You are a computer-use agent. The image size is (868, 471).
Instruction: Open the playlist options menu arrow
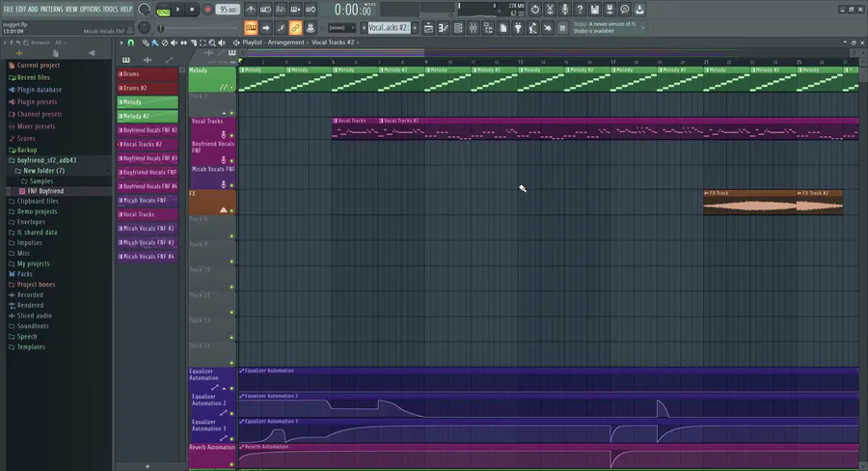(122, 42)
